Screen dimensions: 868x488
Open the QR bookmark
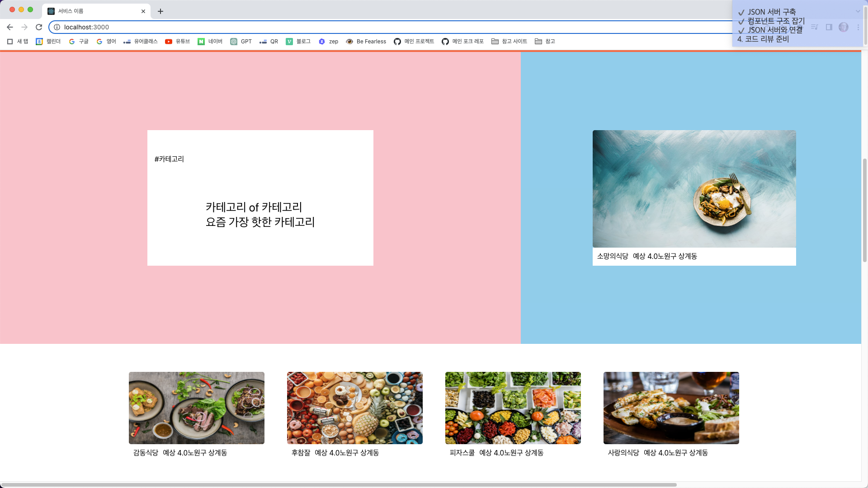pos(269,42)
